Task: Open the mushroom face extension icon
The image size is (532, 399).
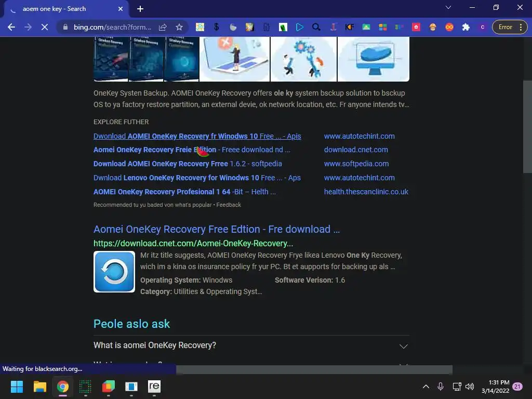Action: (433, 27)
